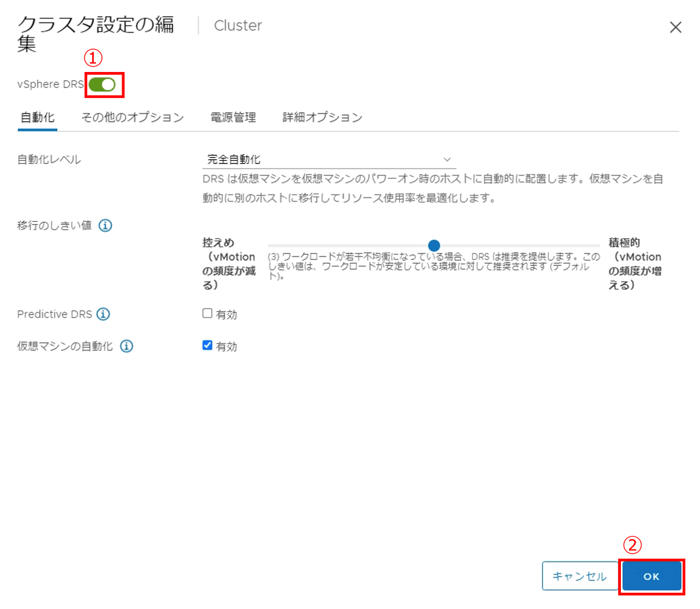Show the Predictive DRS info tooltip icon
Image resolution: width=700 pixels, height=609 pixels.
tap(103, 314)
